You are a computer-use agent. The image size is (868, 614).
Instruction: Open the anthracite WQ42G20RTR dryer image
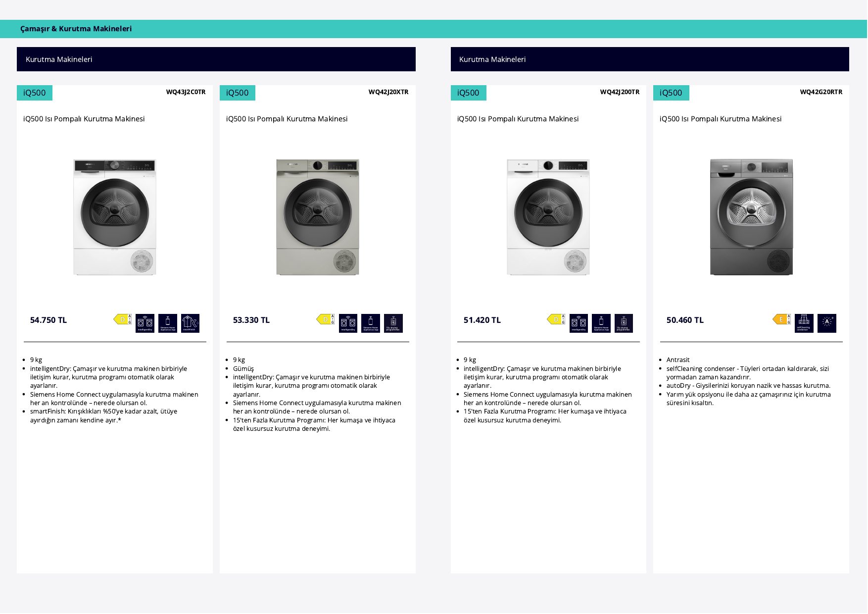(751, 217)
